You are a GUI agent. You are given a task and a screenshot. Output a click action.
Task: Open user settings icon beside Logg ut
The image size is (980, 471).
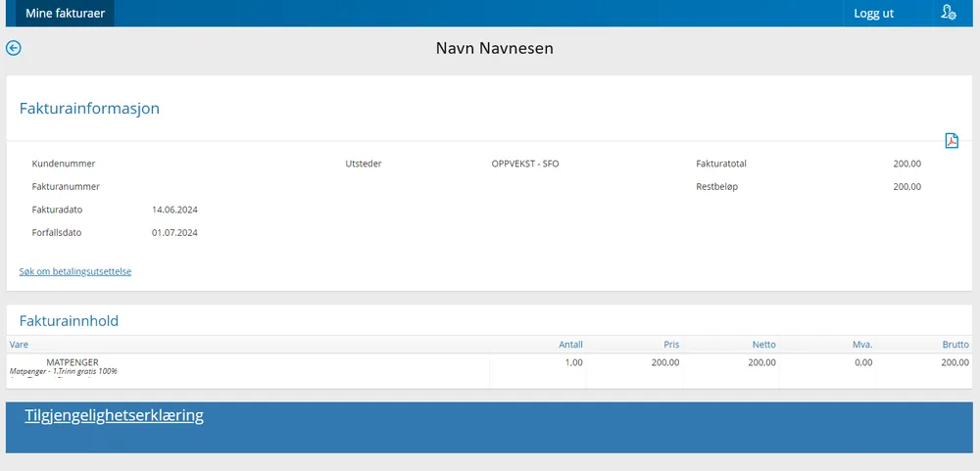point(948,13)
